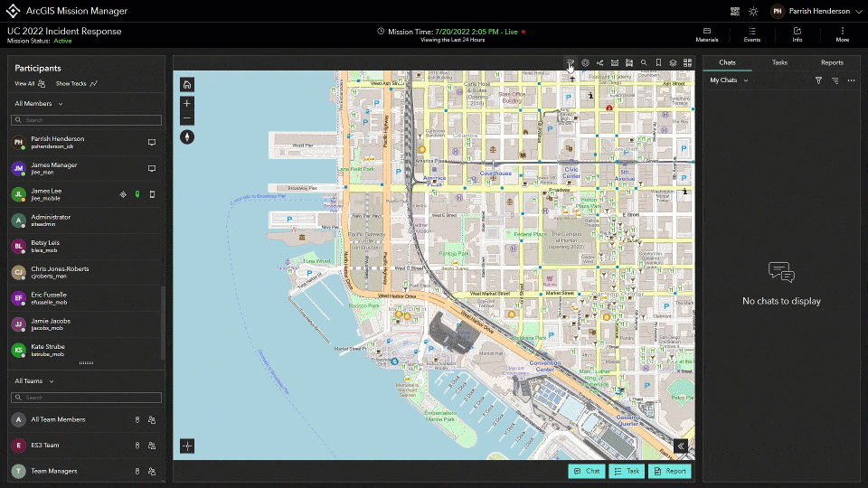This screenshot has width=868, height=488.
Task: Click the Report button below map
Action: (x=670, y=471)
